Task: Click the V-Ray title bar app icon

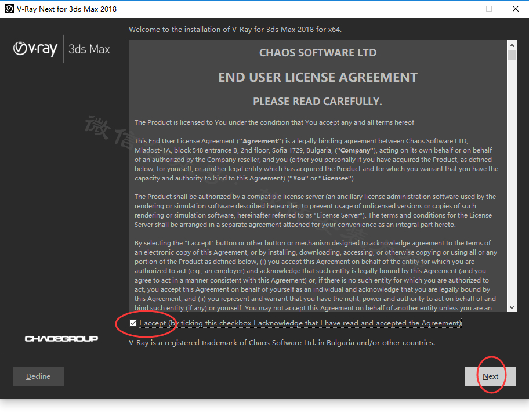Action: pos(9,9)
